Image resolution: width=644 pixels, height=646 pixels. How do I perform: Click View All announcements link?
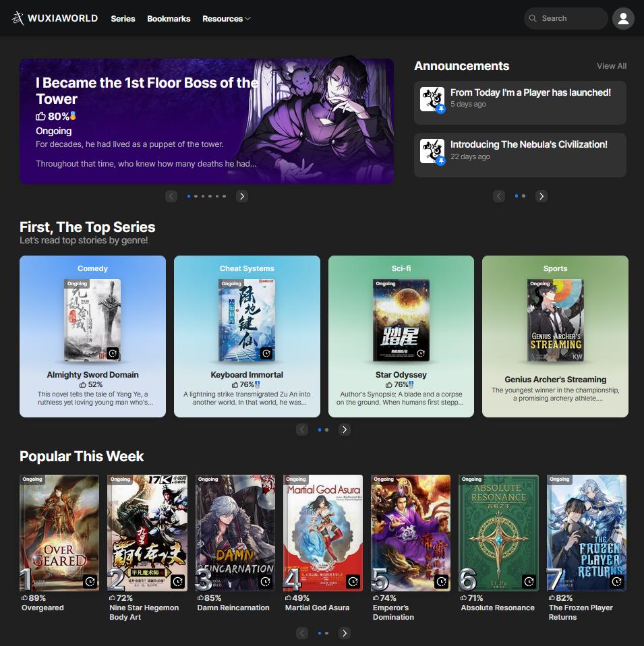coord(612,66)
